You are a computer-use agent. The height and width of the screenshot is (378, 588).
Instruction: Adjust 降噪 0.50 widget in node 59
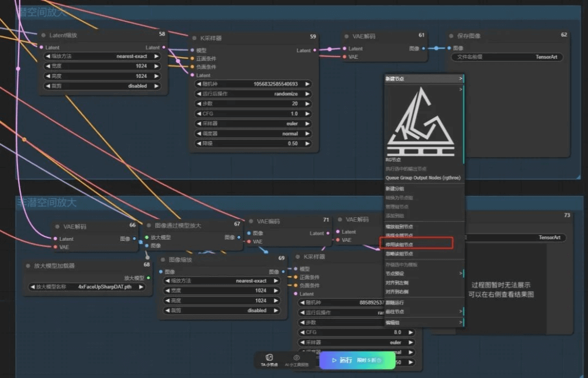coord(253,143)
